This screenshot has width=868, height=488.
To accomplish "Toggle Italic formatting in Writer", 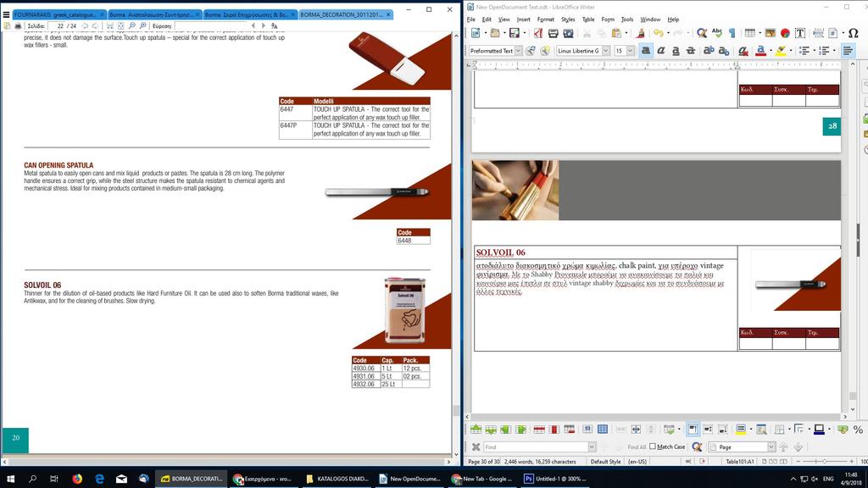I will 660,51.
